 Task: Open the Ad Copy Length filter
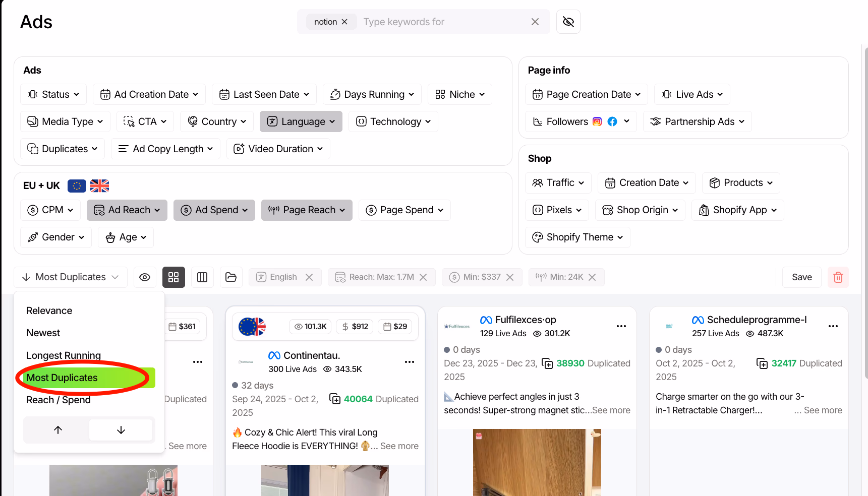(165, 149)
